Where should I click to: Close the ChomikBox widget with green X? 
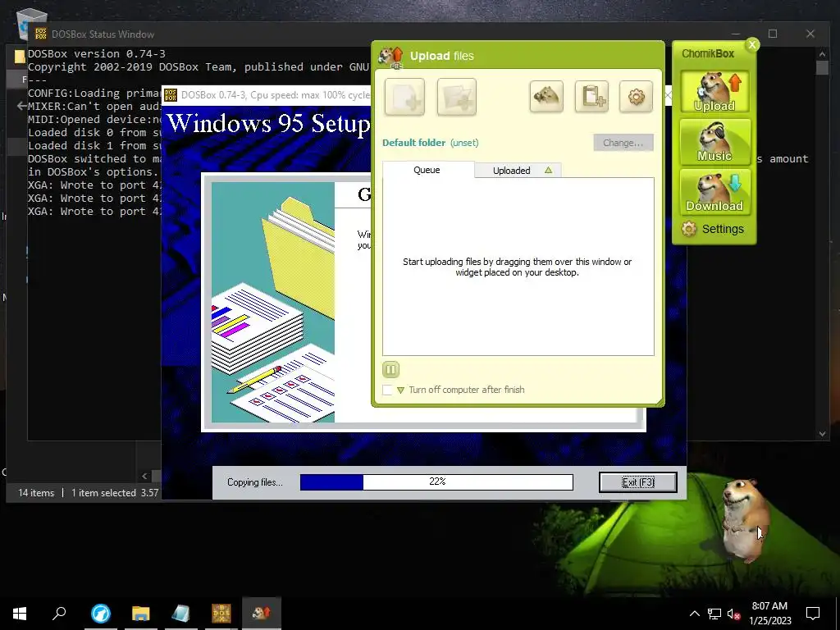tap(752, 44)
